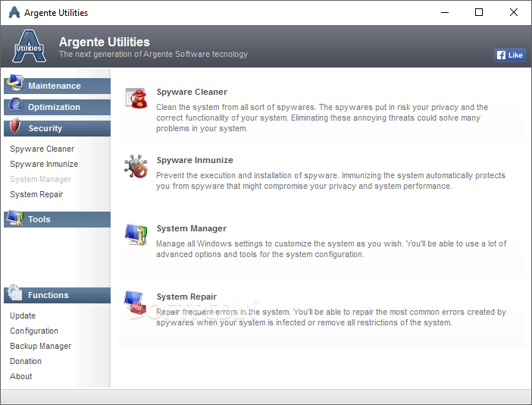This screenshot has width=532, height=405.
Task: Select System Manager in the sidebar
Action: (x=40, y=179)
